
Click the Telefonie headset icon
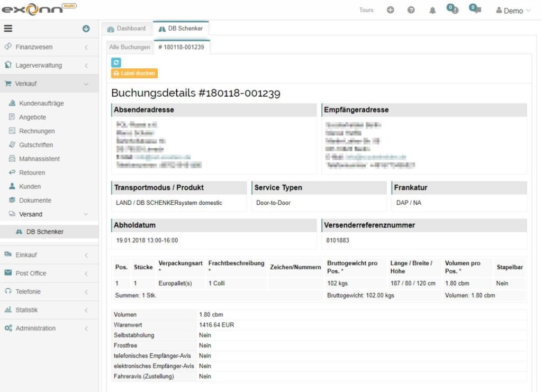8,291
